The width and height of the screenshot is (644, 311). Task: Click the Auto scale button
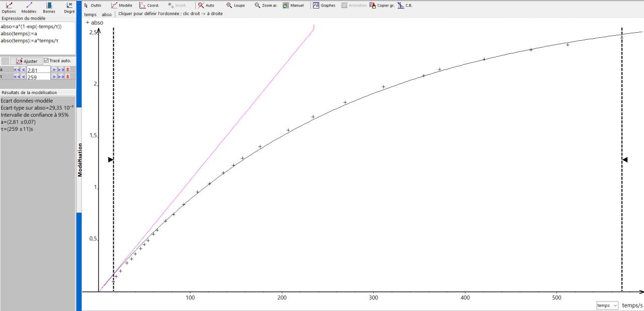[x=206, y=6]
